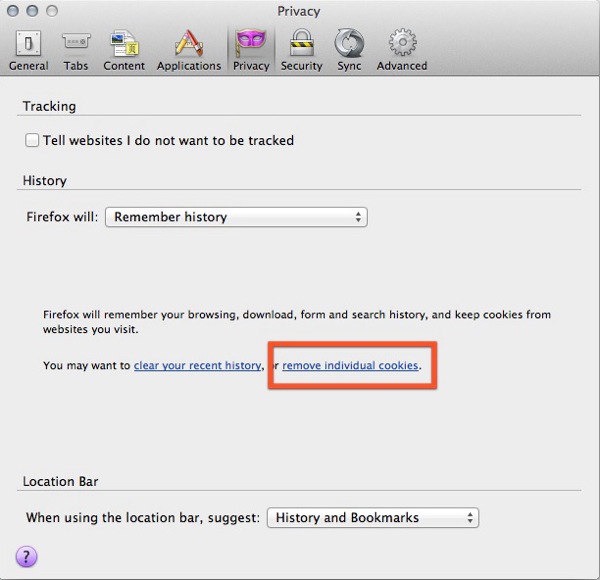
Task: Open the Advanced gear pane
Action: pyautogui.click(x=402, y=50)
